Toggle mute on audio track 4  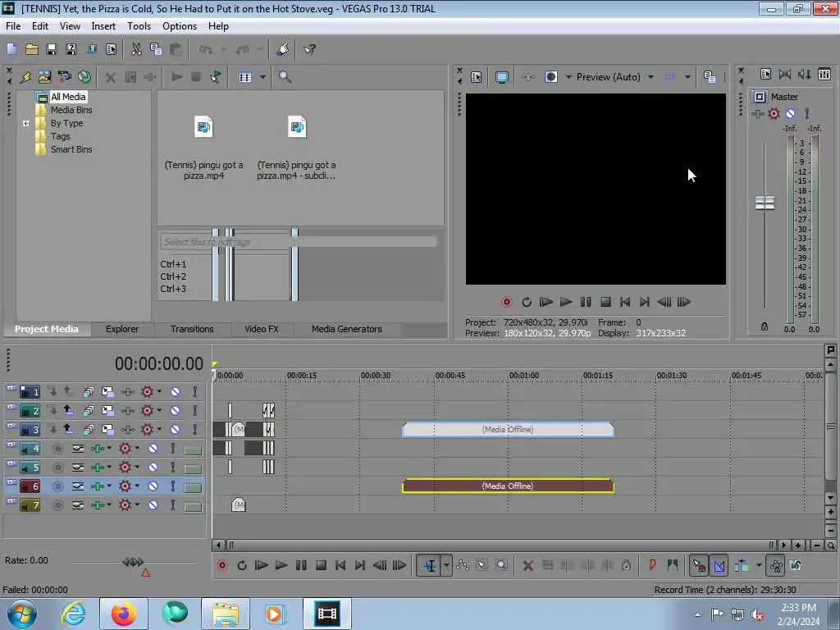[153, 449]
